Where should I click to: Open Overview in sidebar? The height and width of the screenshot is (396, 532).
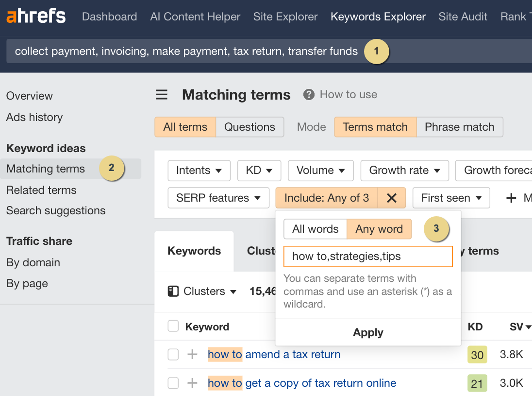coord(30,96)
